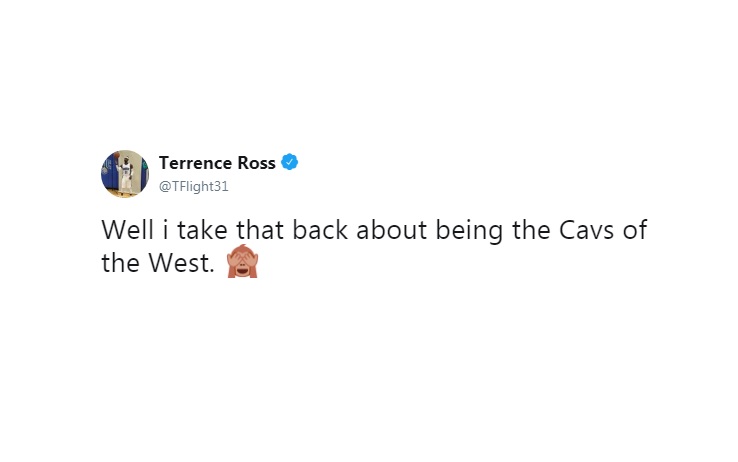738x462 pixels.
Task: Click the word "that" in the tweet
Action: [260, 230]
